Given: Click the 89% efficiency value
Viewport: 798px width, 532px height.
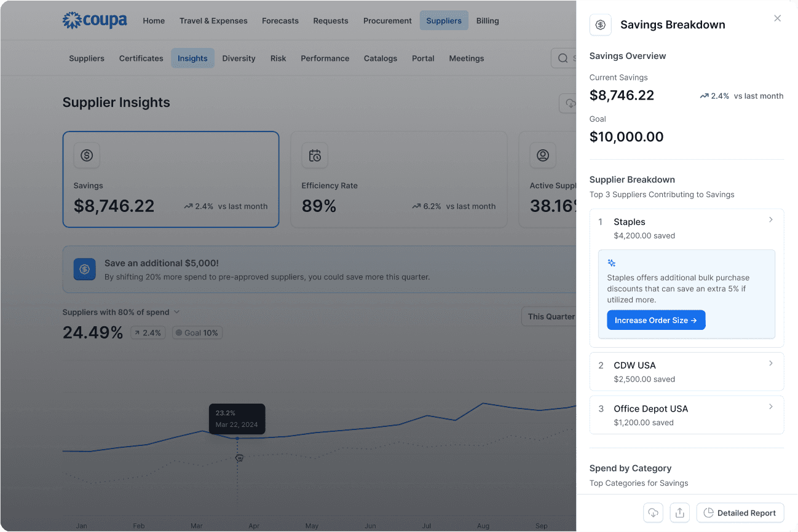Looking at the screenshot, I should point(319,206).
